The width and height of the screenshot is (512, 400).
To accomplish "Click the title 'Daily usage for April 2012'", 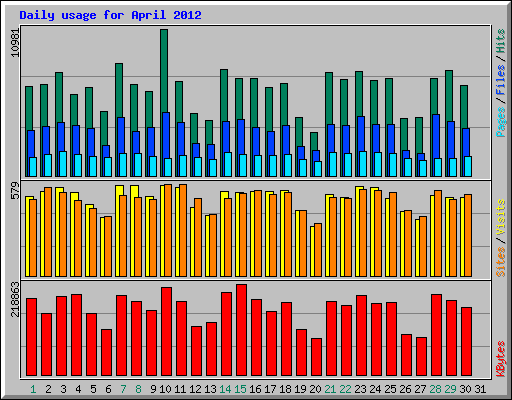I will coord(110,15).
